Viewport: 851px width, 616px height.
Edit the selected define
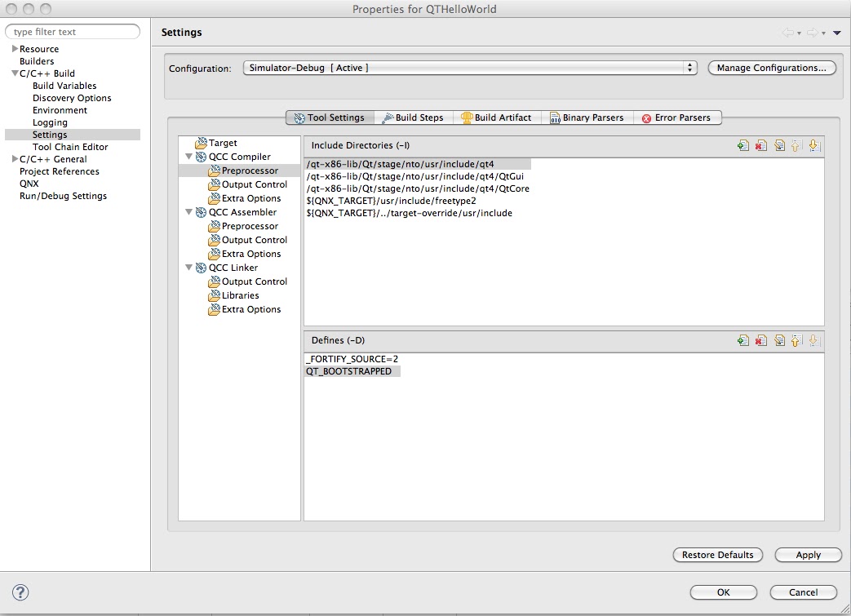(x=779, y=341)
